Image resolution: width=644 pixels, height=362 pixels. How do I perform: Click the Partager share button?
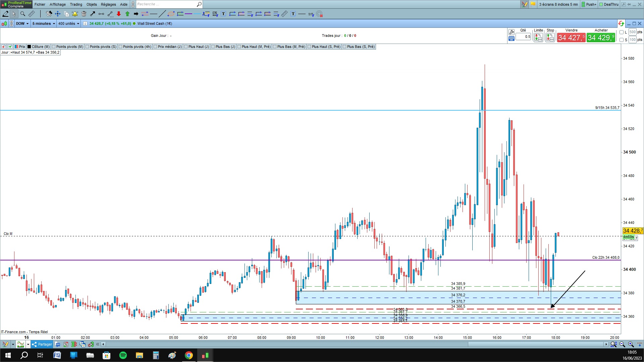[x=42, y=344]
